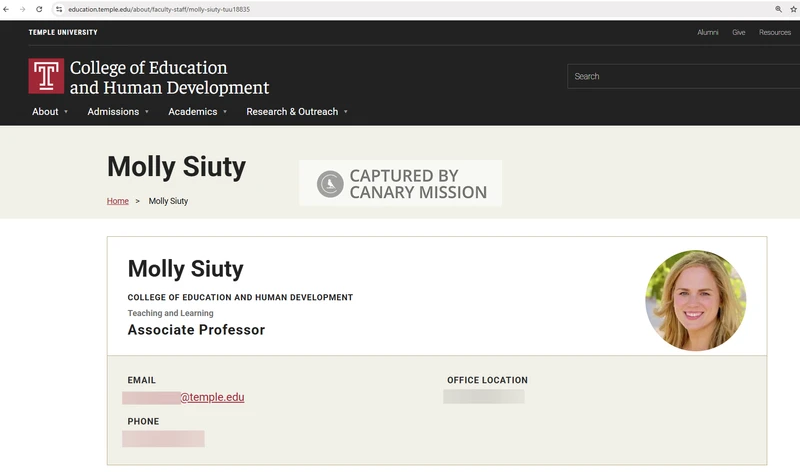Click the OFFICE LOCATION label

click(x=487, y=380)
